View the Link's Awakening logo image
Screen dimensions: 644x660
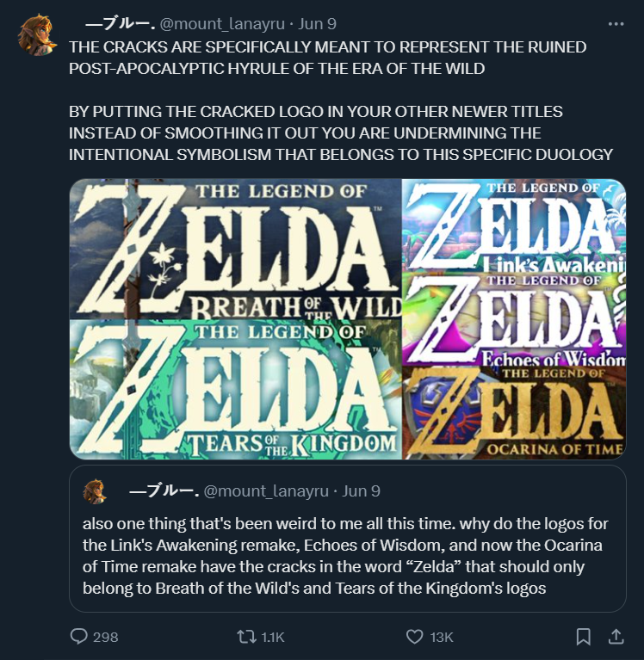[514, 225]
